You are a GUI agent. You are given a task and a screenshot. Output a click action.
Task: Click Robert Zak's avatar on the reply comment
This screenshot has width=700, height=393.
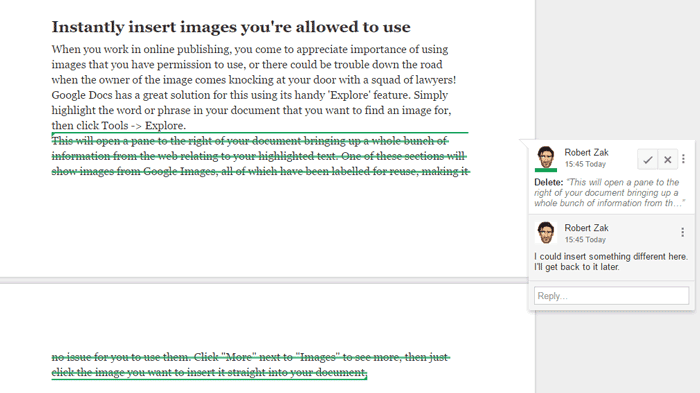click(546, 232)
